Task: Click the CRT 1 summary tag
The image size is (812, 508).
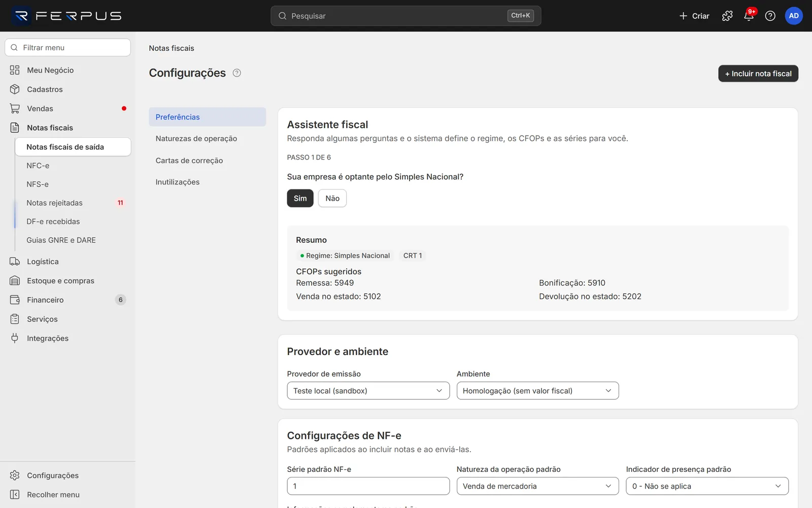Action: point(413,256)
